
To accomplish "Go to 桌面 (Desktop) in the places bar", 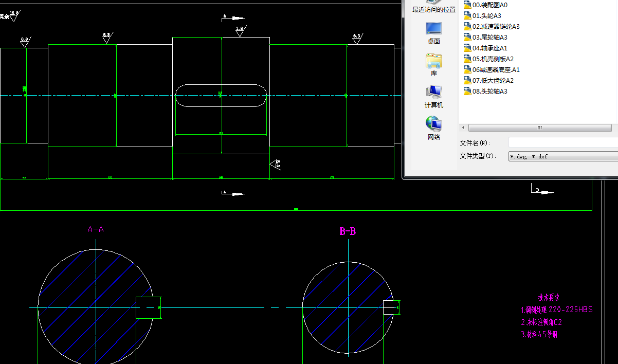I will [433, 33].
